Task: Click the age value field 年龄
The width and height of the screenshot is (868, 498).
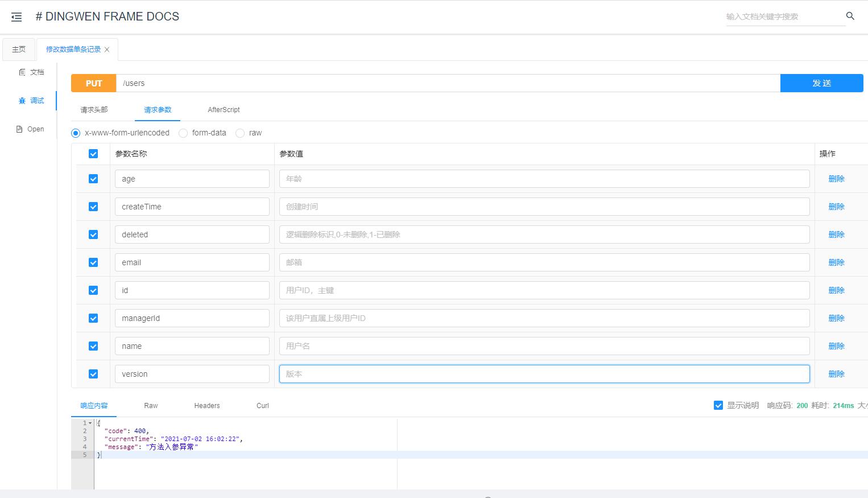Action: coord(544,179)
